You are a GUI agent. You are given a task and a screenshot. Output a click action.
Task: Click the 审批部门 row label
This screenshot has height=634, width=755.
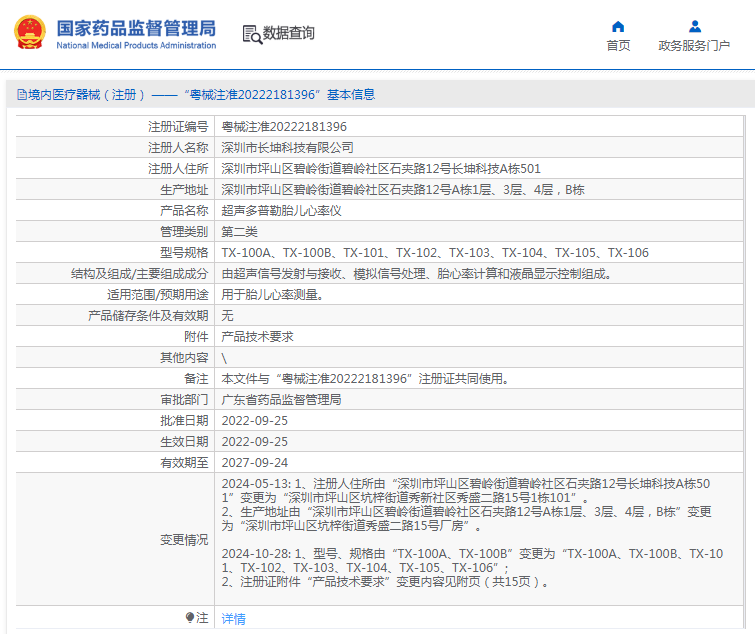click(x=184, y=400)
